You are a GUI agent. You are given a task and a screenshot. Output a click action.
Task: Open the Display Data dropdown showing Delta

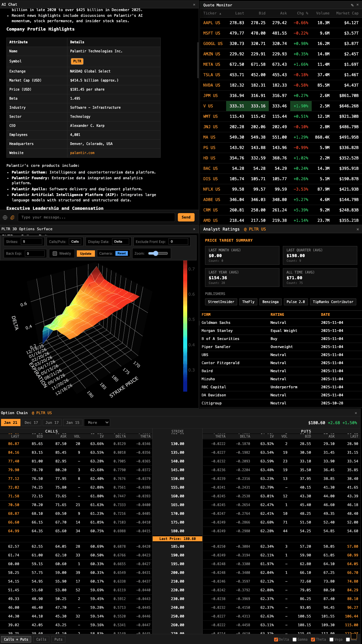(x=120, y=242)
